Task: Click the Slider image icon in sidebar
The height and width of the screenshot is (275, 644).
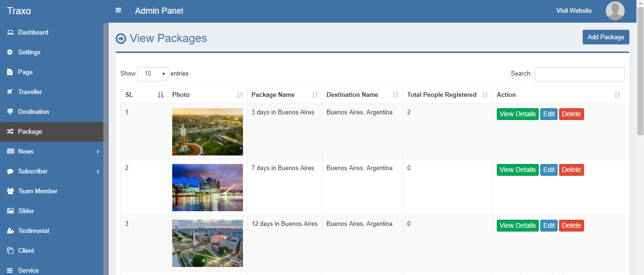Action: pyautogui.click(x=10, y=211)
